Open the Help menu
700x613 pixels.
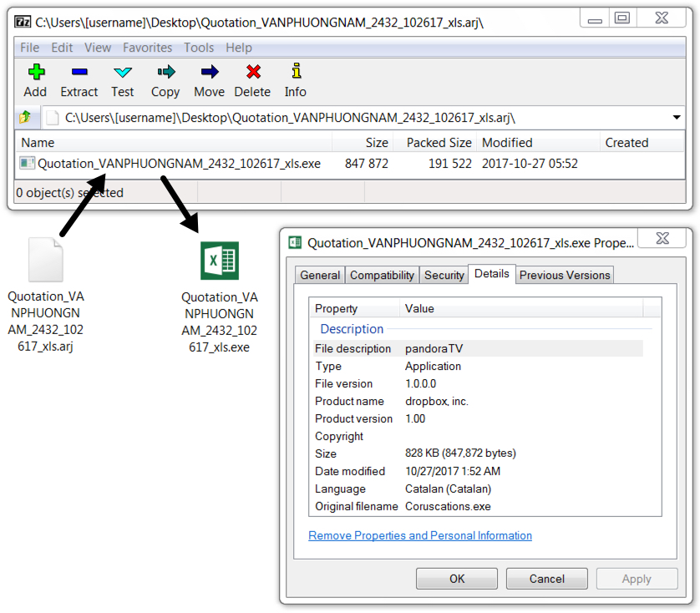pos(239,48)
